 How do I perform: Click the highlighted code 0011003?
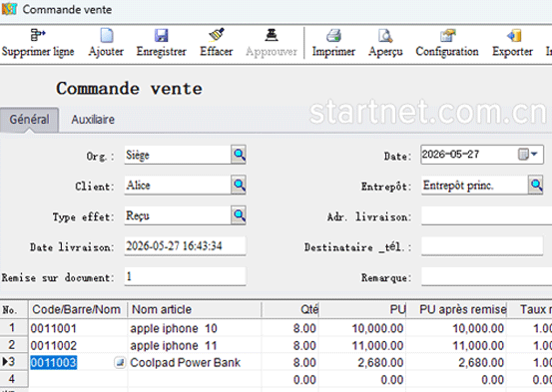54,362
